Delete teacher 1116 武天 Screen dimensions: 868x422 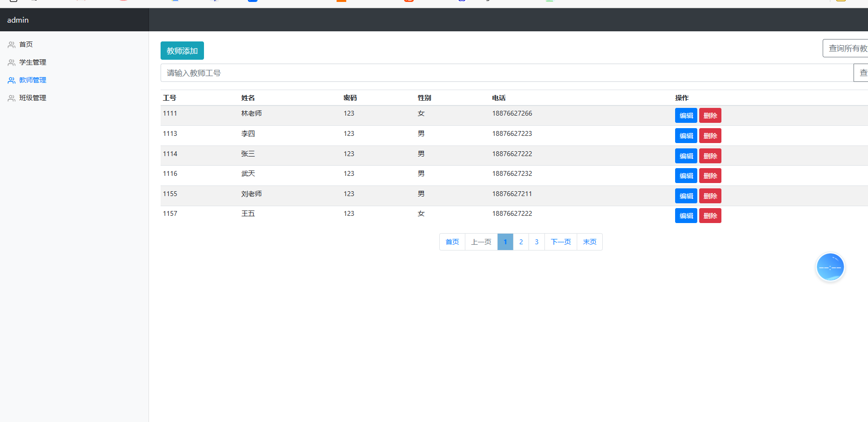pos(710,176)
